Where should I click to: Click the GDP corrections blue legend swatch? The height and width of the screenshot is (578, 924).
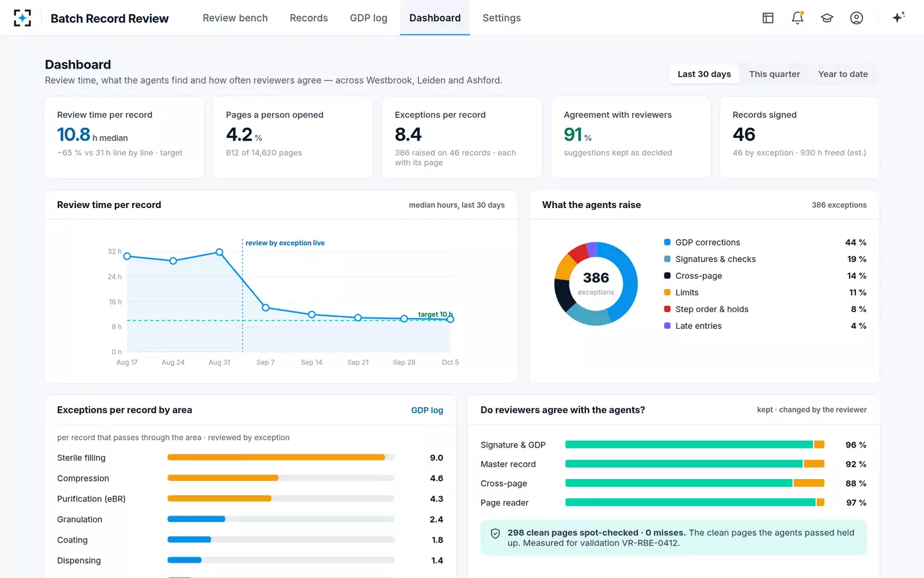coord(667,242)
